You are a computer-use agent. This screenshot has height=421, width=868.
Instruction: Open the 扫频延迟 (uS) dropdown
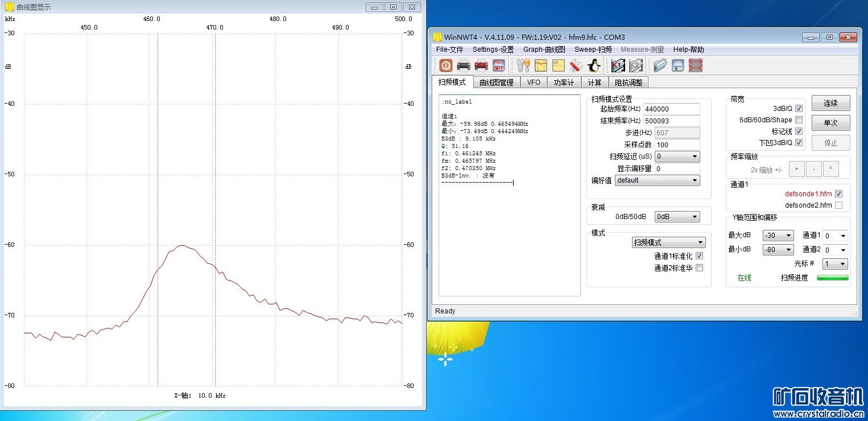677,156
